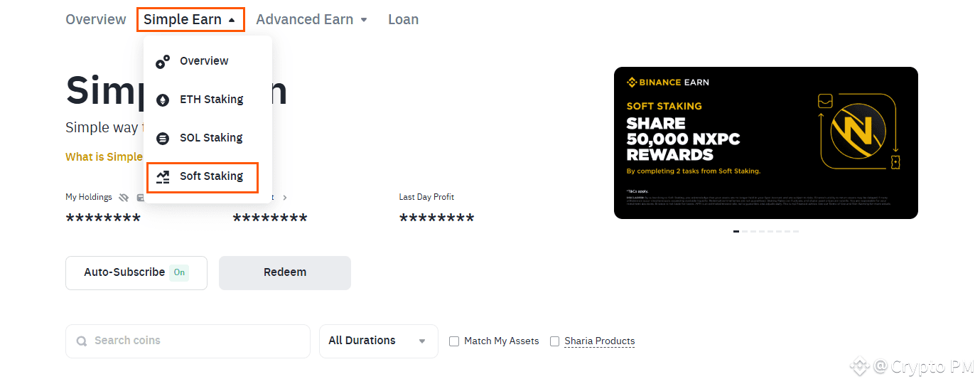
Task: Collapse the Simple Earn dropdown menu
Action: click(x=190, y=19)
